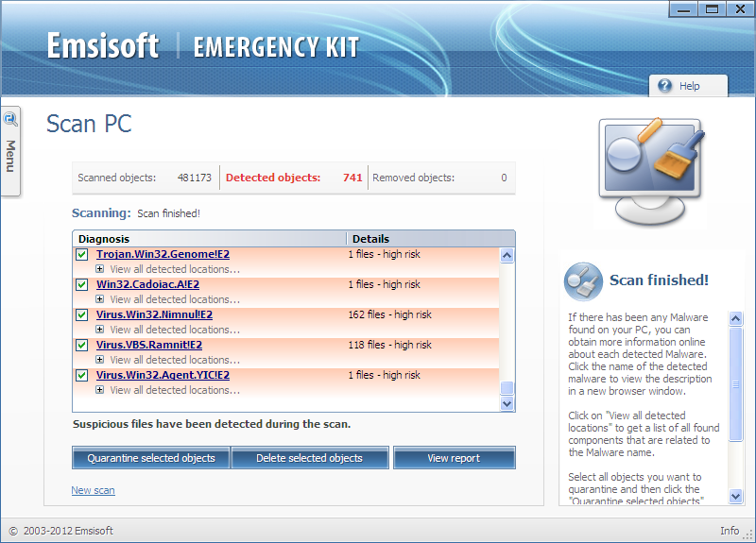The width and height of the screenshot is (756, 543).
Task: Click the Detected objects count 741
Action: 352,178
